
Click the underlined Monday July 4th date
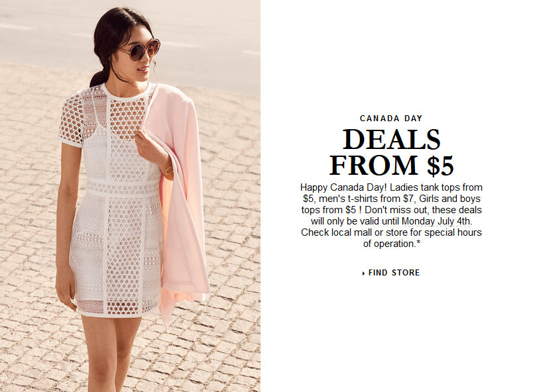(436, 221)
